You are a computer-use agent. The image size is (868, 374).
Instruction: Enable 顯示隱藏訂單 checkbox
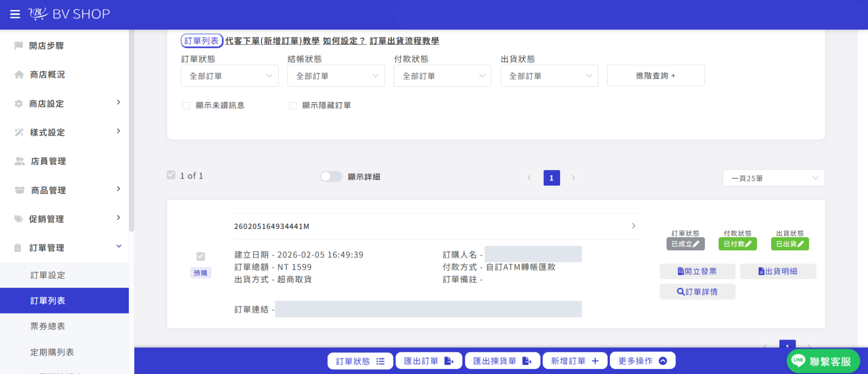pos(293,106)
